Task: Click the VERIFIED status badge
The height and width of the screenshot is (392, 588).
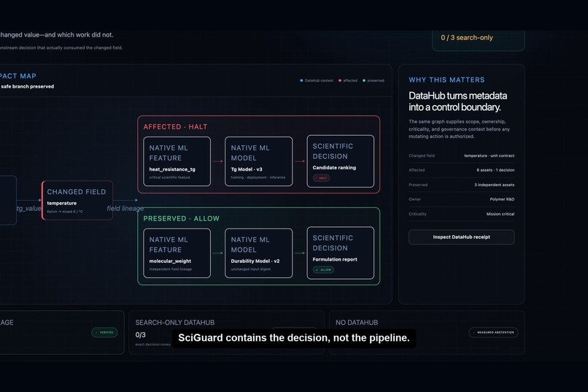Action: tap(104, 332)
